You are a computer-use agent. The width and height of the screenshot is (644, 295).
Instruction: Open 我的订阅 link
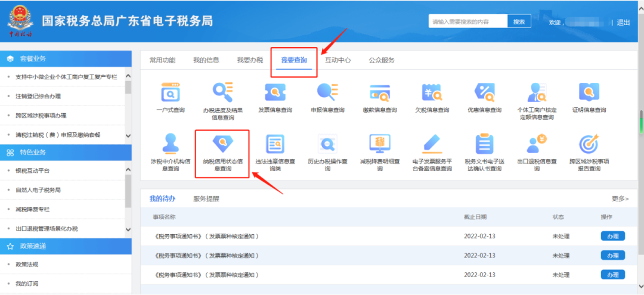click(x=27, y=284)
